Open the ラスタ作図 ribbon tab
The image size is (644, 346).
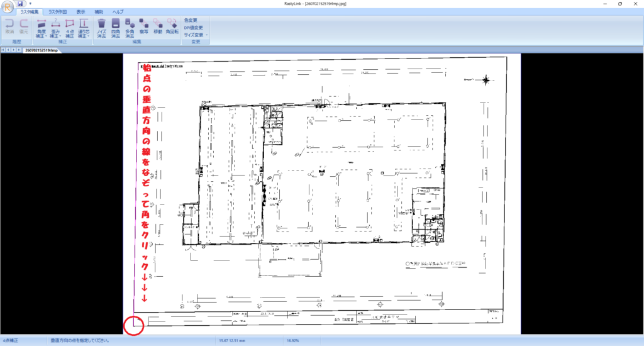pyautogui.click(x=57, y=12)
